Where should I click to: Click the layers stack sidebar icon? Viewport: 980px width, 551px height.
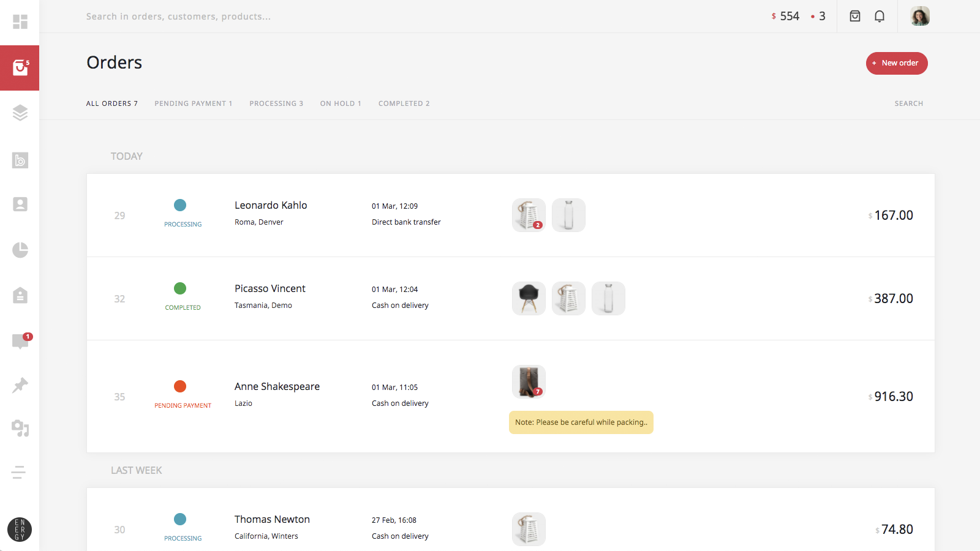pyautogui.click(x=20, y=113)
